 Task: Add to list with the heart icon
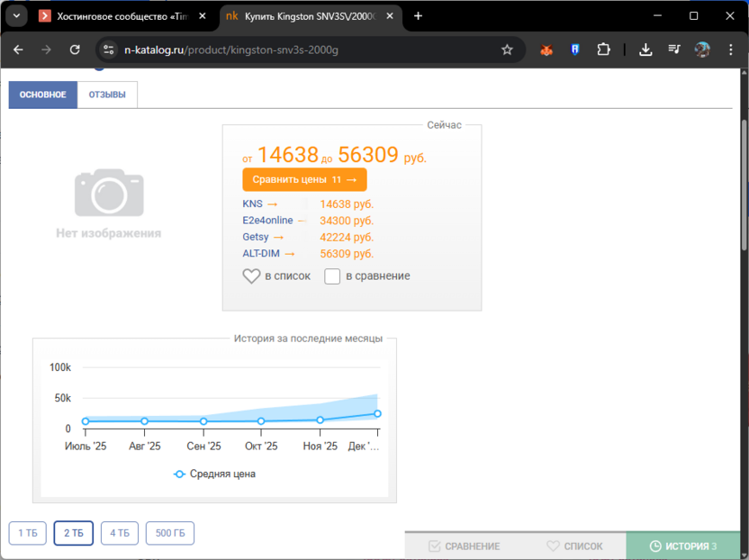[251, 275]
